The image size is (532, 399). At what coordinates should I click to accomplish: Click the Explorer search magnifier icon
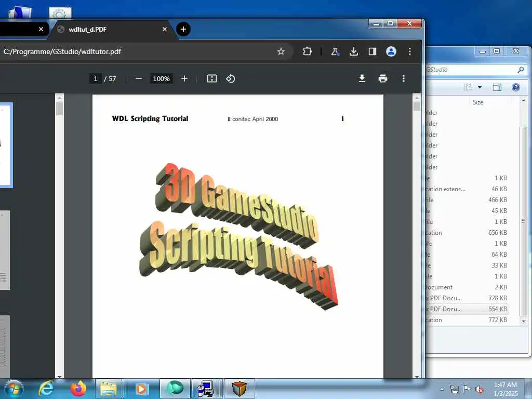point(521,70)
